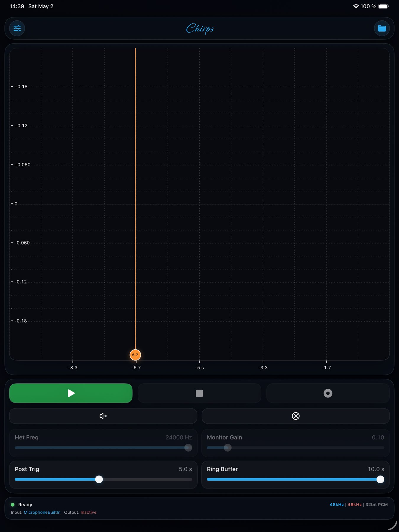Click the Monitor Gain label
The width and height of the screenshot is (399, 532).
pyautogui.click(x=224, y=437)
